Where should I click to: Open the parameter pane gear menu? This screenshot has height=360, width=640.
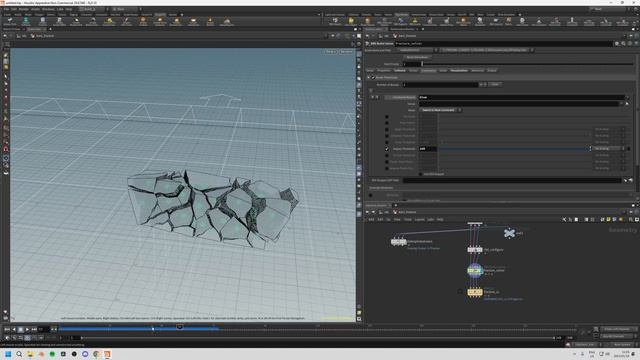617,43
